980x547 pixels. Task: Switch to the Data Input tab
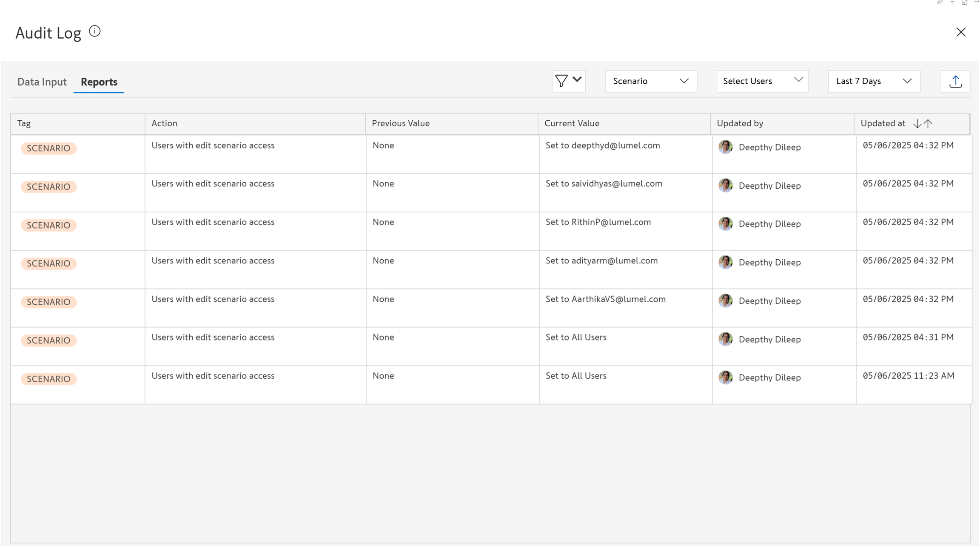[x=42, y=82]
